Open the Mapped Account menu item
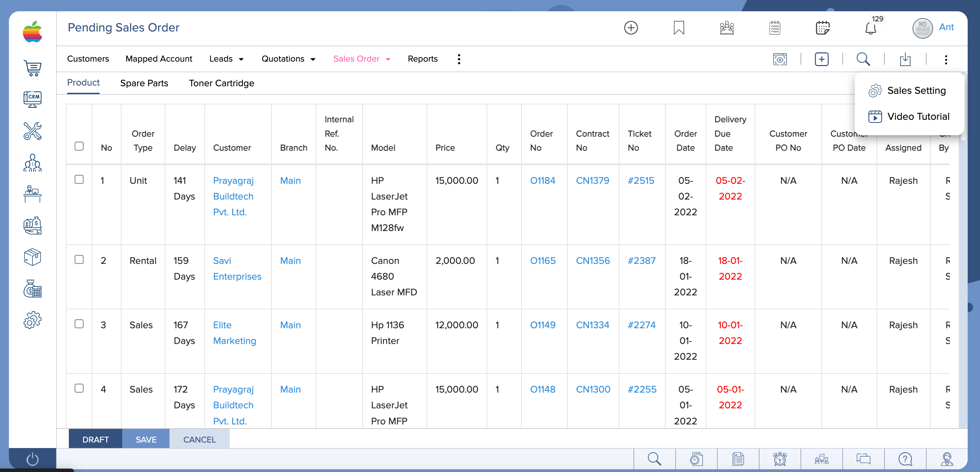Viewport: 980px width, 472px height. 159,59
